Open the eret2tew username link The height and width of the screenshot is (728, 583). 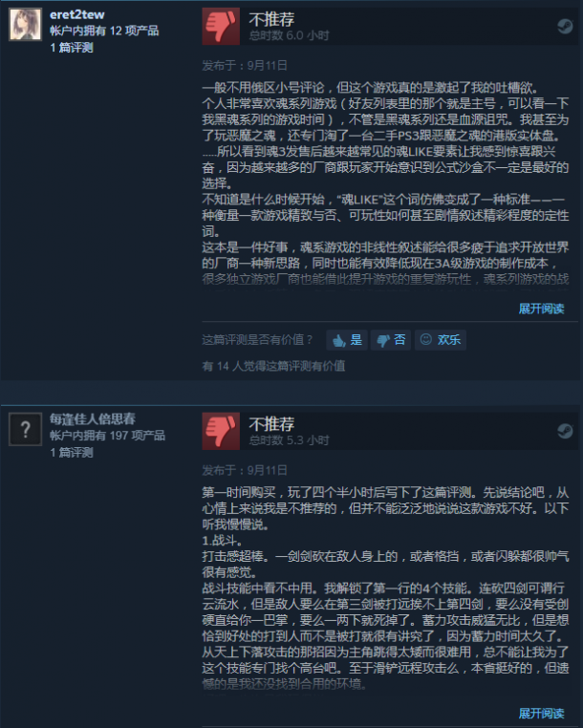click(x=77, y=15)
